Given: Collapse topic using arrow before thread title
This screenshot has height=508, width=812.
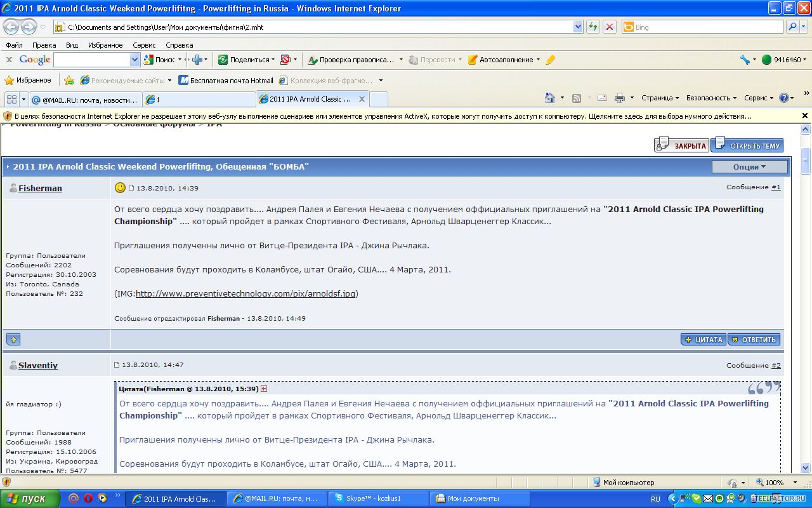Looking at the screenshot, I should click(x=8, y=167).
